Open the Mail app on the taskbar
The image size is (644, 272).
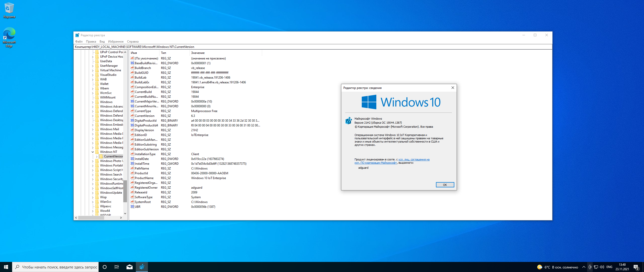tap(130, 267)
